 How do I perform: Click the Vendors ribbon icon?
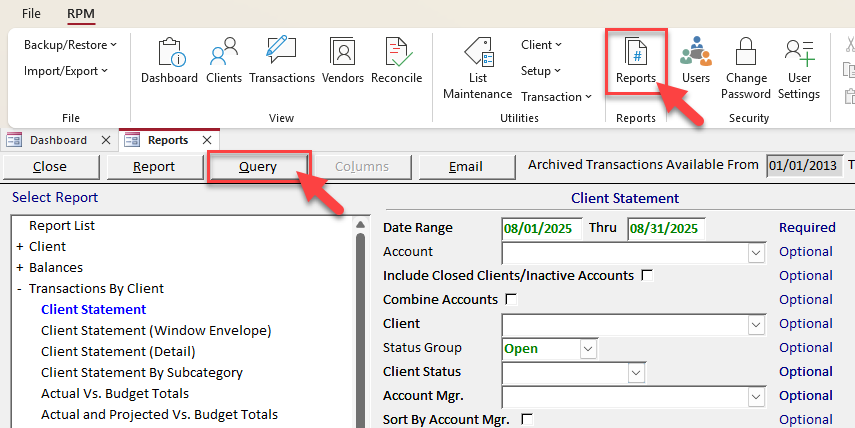343,60
